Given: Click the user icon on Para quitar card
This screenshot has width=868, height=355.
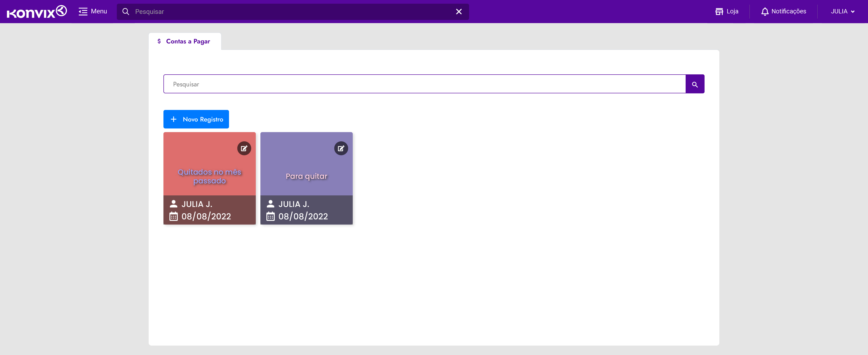Looking at the screenshot, I should (x=270, y=204).
